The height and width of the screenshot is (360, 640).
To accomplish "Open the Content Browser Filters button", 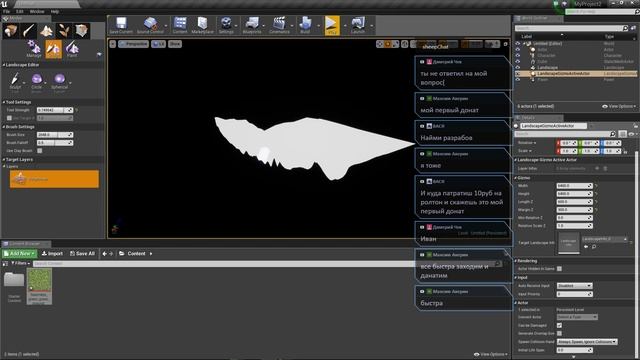I will pos(20,263).
